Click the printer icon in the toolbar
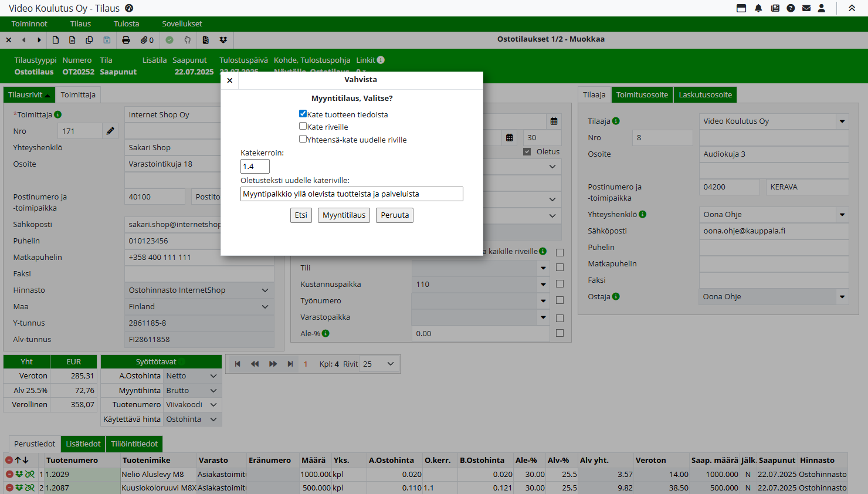This screenshot has width=868, height=494. pos(126,40)
